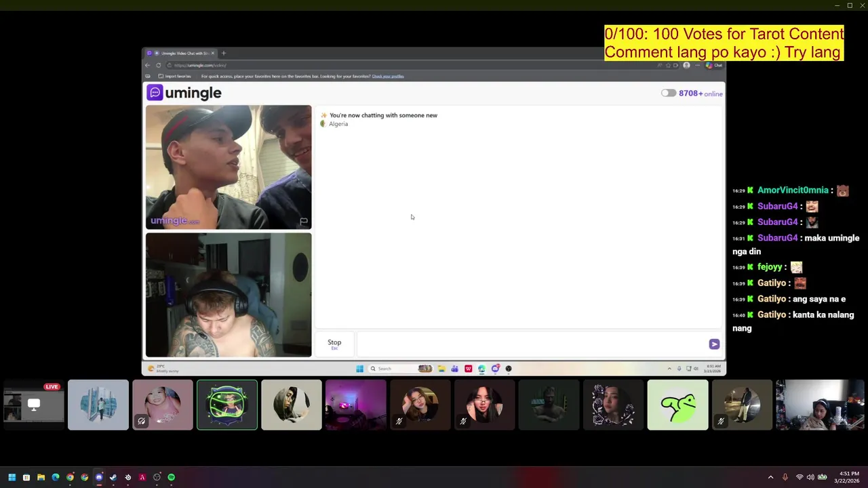868x488 pixels.
Task: Follow the Check your profiles link
Action: [388, 76]
